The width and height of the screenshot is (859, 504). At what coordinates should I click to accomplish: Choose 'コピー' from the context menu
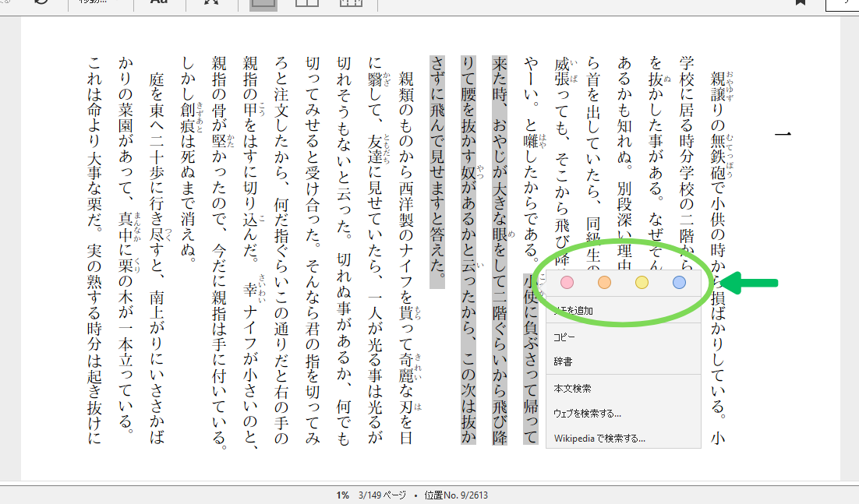point(564,337)
